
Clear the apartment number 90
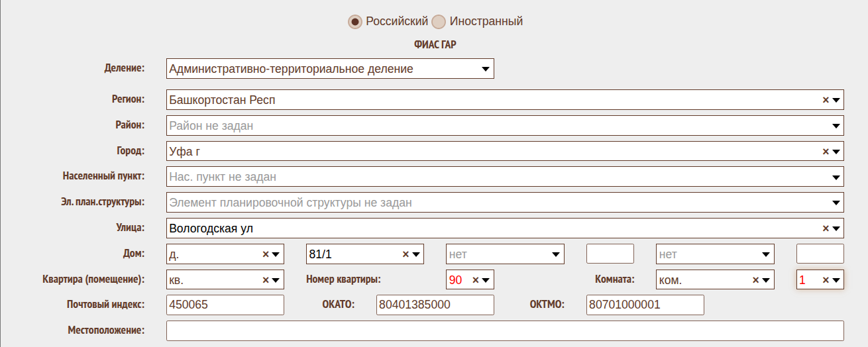tap(475, 280)
